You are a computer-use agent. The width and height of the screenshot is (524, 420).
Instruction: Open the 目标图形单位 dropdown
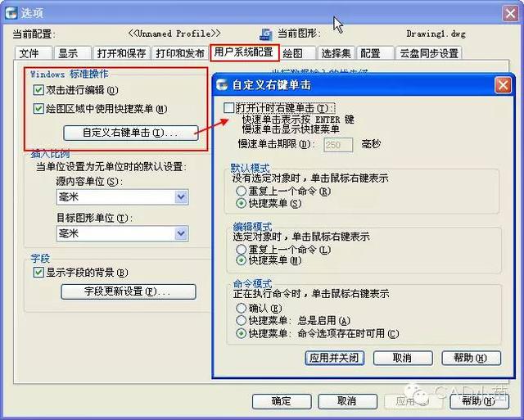[x=123, y=233]
